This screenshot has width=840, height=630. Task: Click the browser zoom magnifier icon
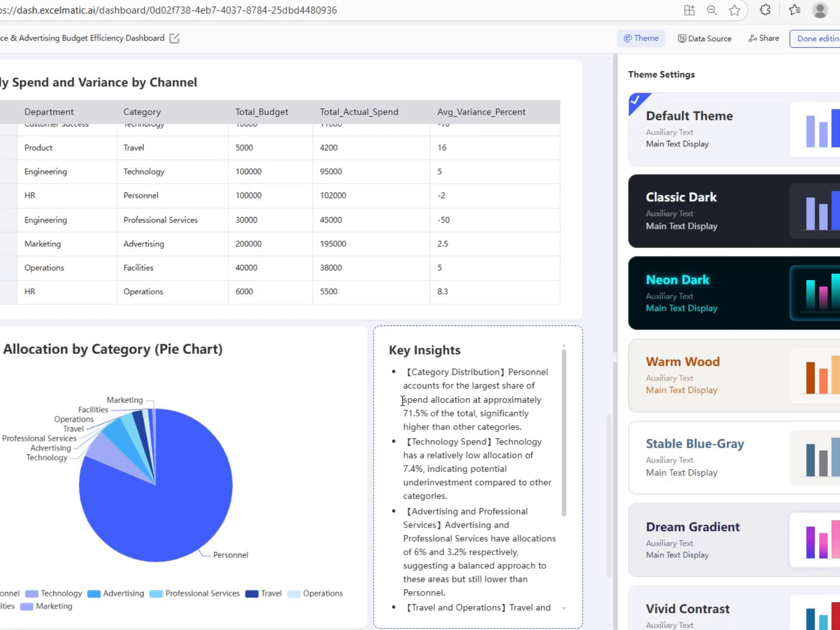(712, 10)
